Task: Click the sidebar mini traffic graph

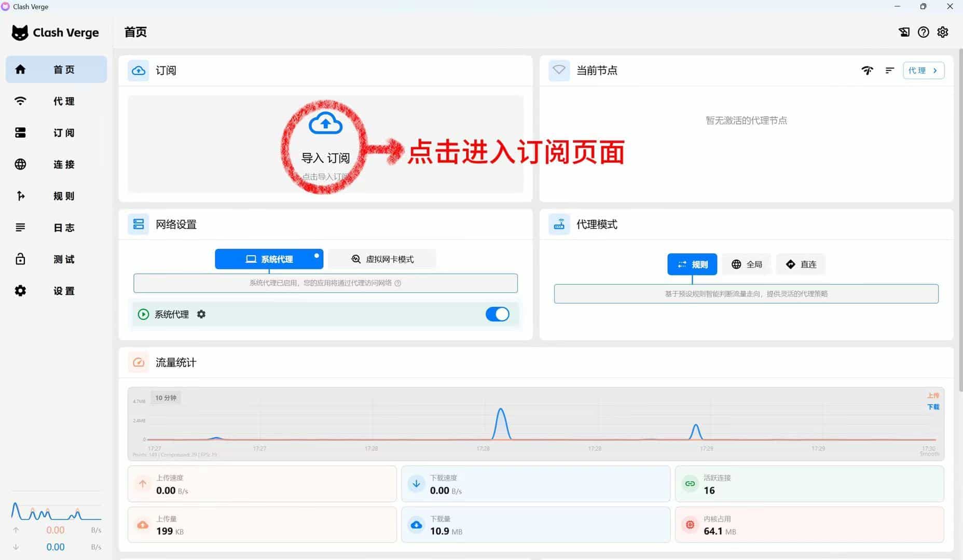Action: tap(56, 511)
